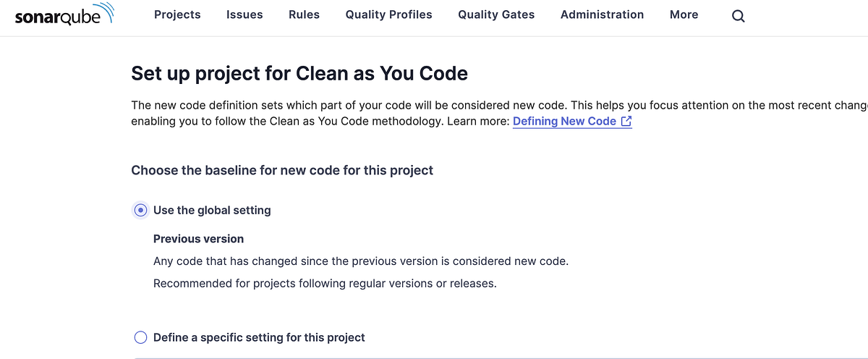
Task: Follow the Defining New Code link
Action: (x=564, y=122)
